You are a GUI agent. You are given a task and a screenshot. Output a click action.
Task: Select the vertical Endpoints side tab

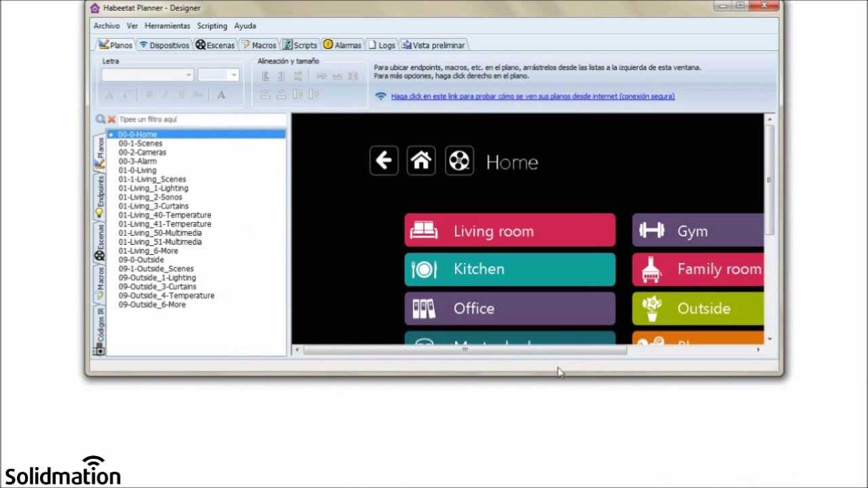coord(100,197)
